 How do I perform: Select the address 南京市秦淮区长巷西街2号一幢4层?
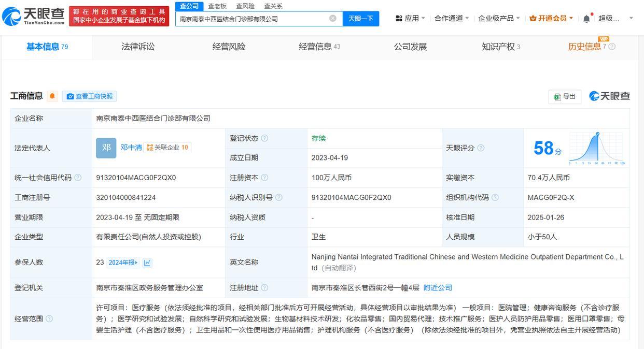tap(365, 288)
